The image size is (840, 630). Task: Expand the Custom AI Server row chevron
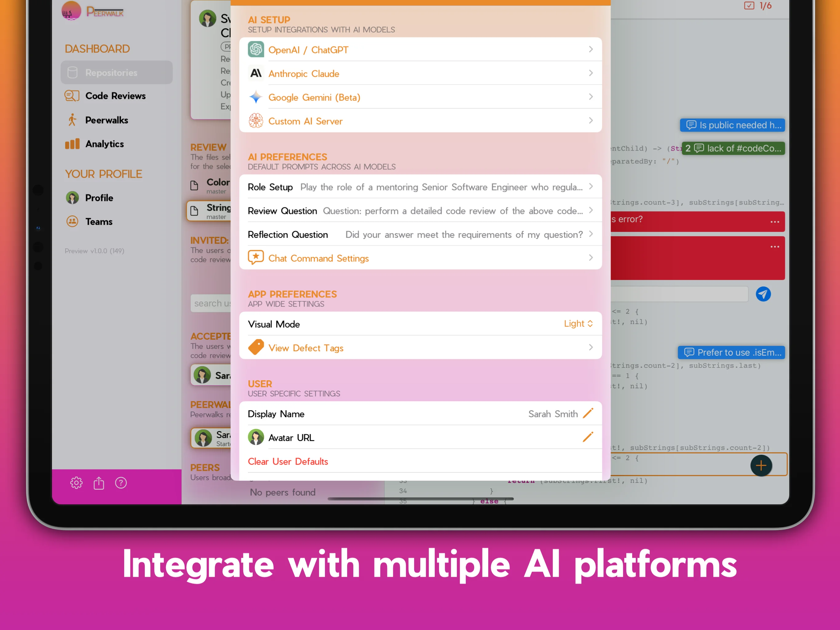click(x=591, y=121)
